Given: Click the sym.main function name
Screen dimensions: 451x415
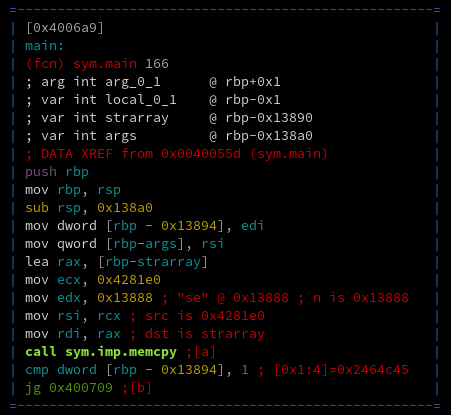Looking at the screenshot, I should tap(105, 64).
